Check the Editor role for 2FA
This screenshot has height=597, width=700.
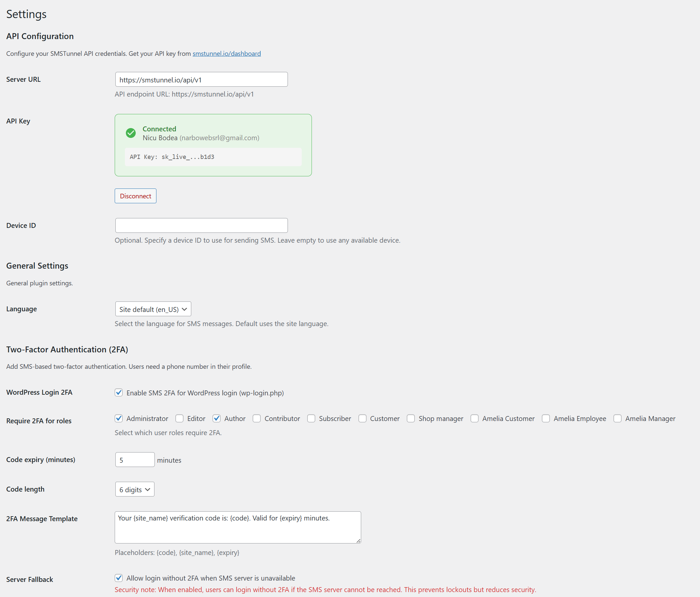[x=179, y=418]
